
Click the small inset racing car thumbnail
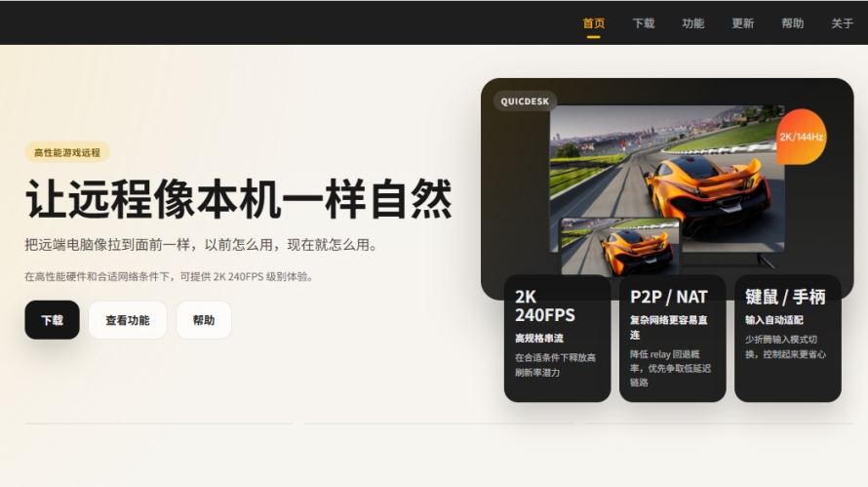[620, 247]
